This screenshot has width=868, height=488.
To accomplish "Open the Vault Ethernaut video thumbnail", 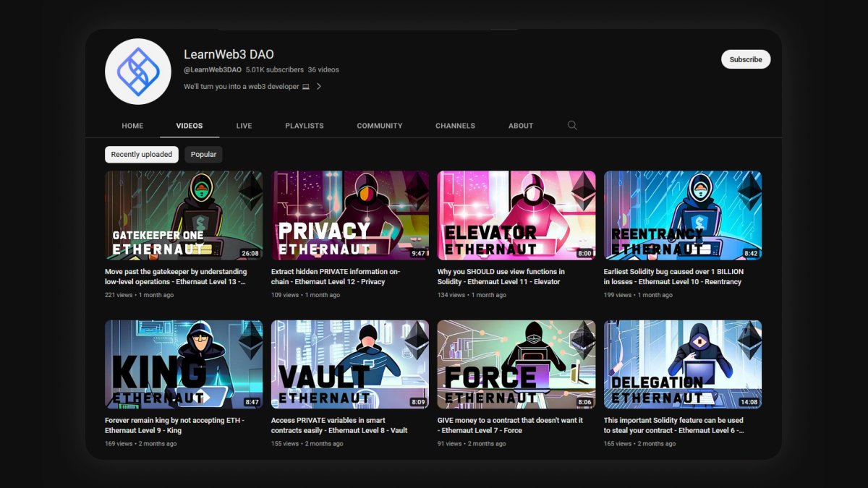I will tap(350, 364).
